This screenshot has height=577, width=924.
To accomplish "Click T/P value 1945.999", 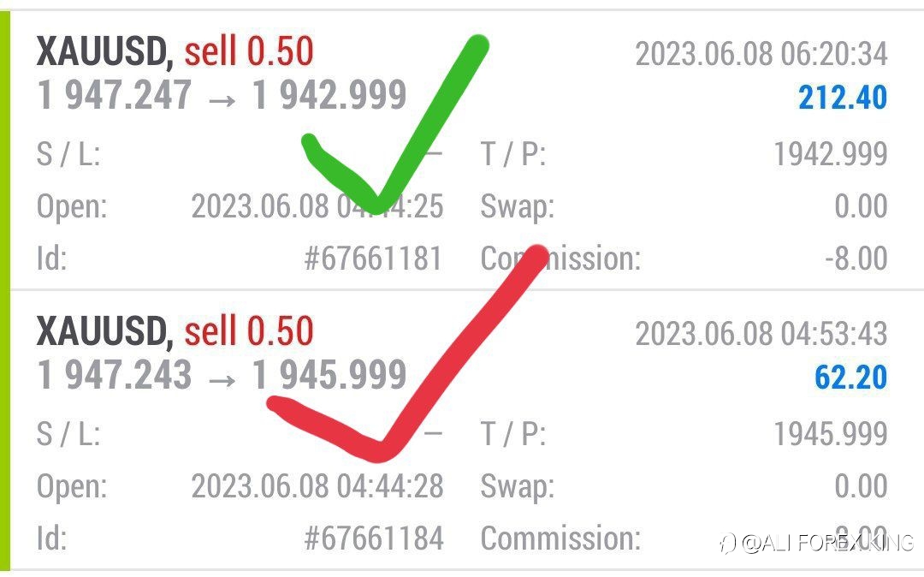I will coord(830,434).
